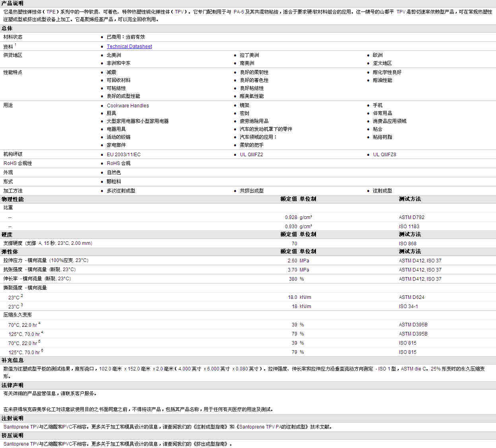This screenshot has width=496, height=448.
Task: Click the 柔软的把手 application entry
Action: coord(252,145)
